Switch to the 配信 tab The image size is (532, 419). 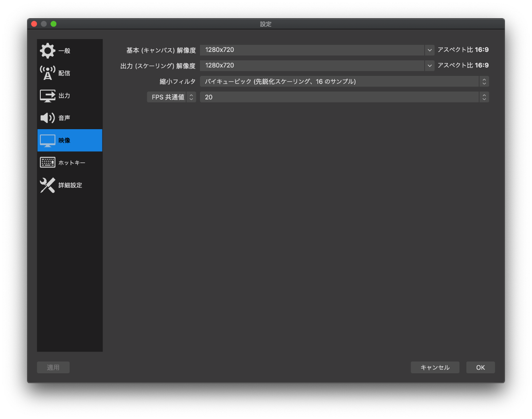coord(70,73)
